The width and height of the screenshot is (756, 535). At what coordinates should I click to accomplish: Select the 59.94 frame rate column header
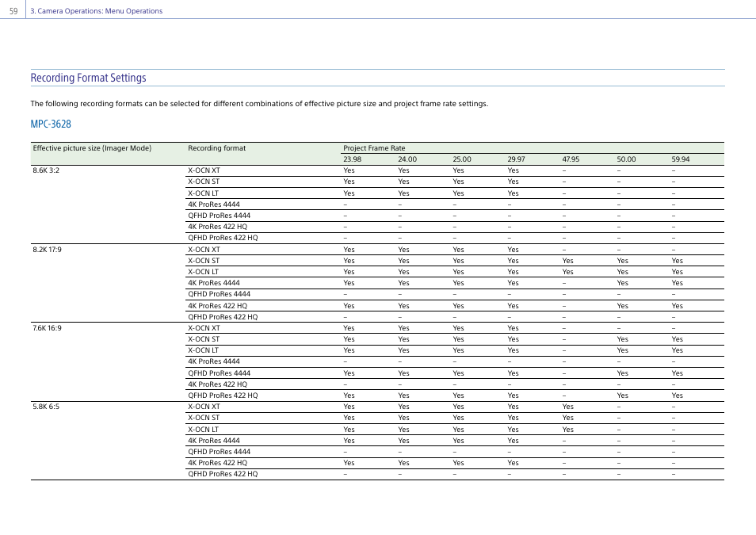(x=681, y=159)
